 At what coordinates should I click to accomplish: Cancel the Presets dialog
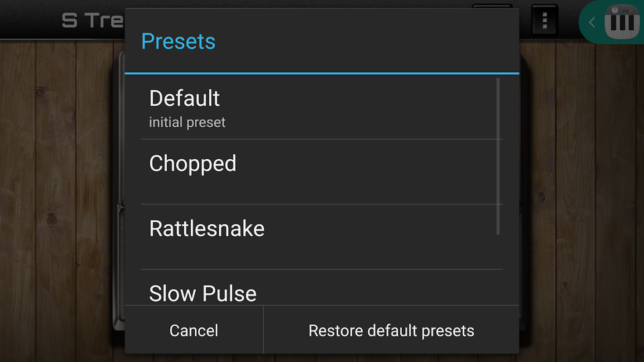tap(194, 330)
